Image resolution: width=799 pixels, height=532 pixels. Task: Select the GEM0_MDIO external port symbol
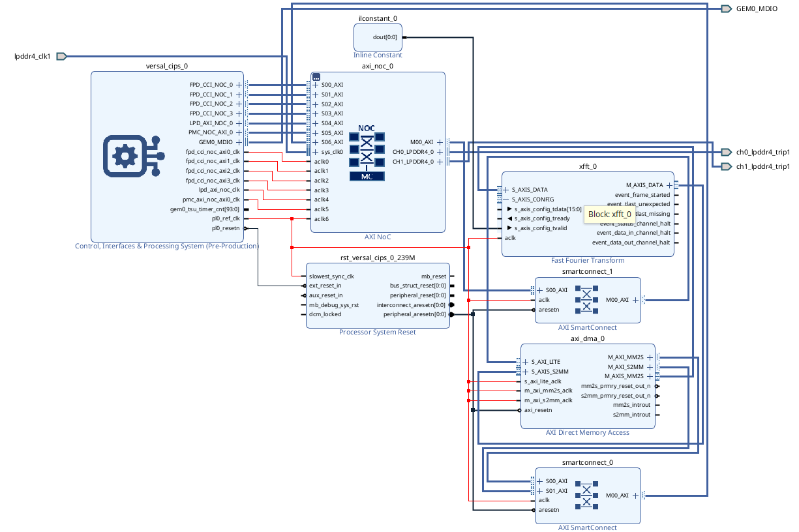(x=726, y=9)
